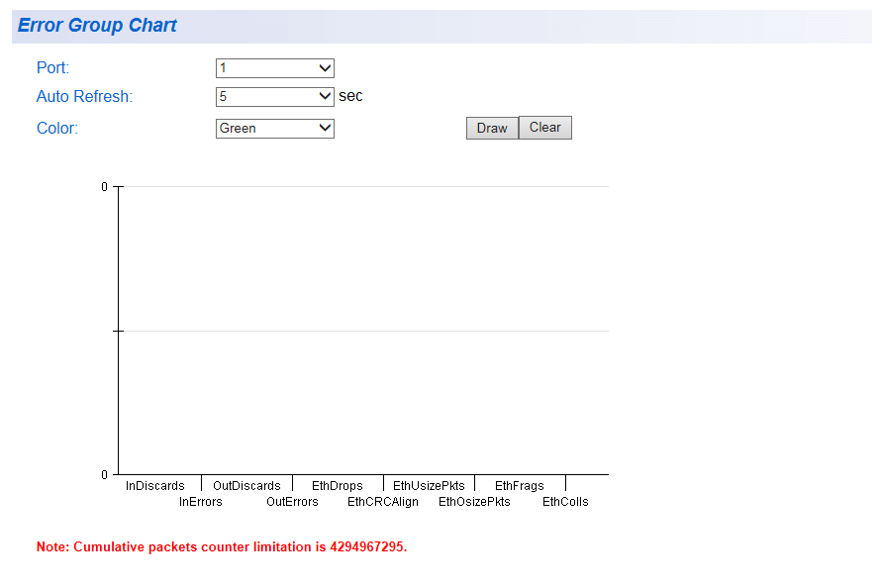
Task: Click the Error Group Chart heading
Action: click(x=97, y=26)
